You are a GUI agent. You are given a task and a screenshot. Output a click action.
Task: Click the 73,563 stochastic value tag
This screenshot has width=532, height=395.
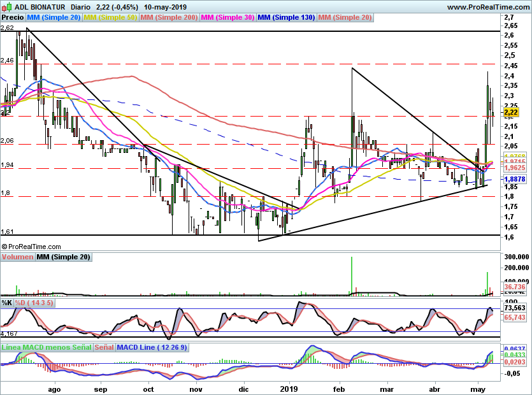(515, 308)
